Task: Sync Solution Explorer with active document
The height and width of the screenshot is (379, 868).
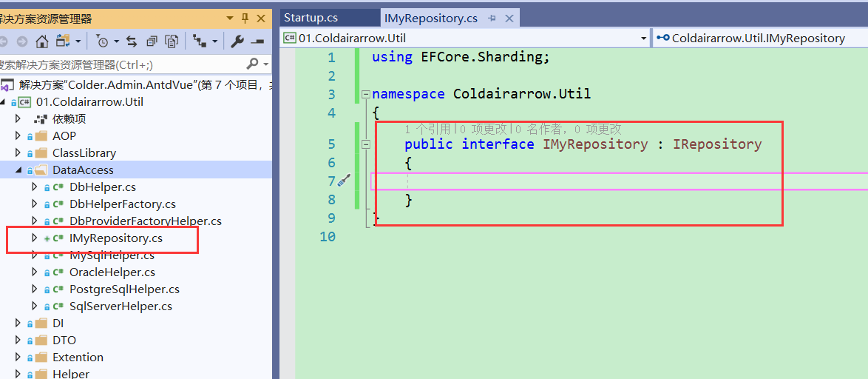Action: (132, 41)
